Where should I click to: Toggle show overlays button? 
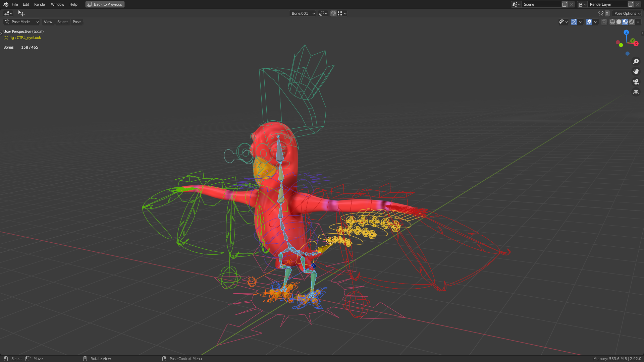tap(589, 22)
